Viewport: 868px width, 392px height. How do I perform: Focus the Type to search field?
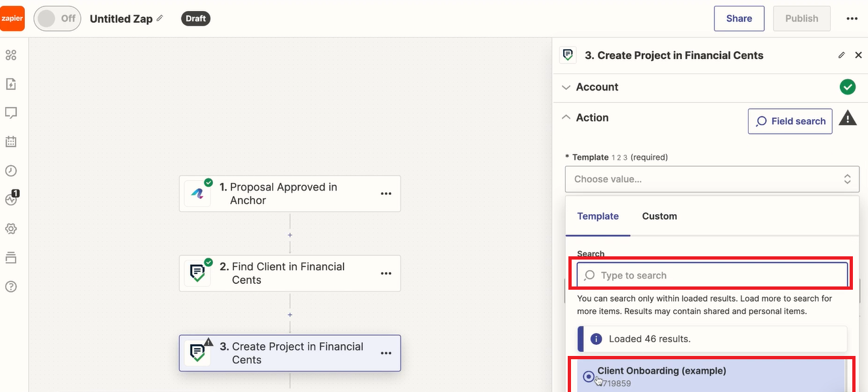click(712, 275)
